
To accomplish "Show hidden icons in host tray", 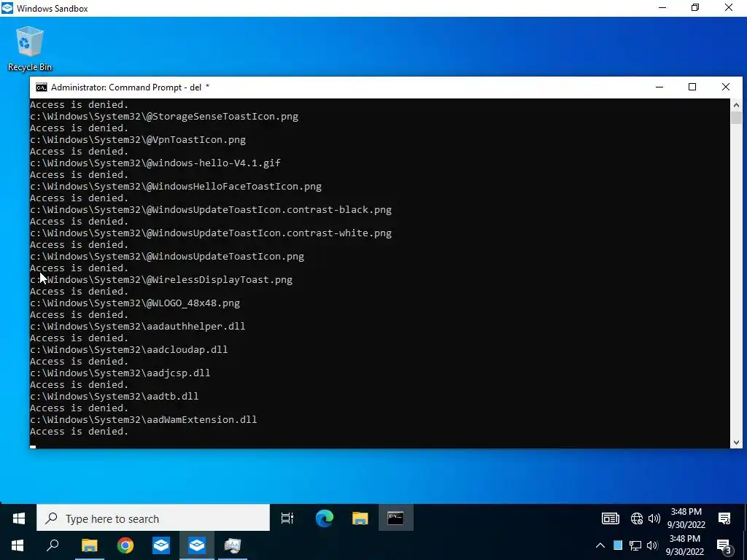I will pyautogui.click(x=600, y=545).
